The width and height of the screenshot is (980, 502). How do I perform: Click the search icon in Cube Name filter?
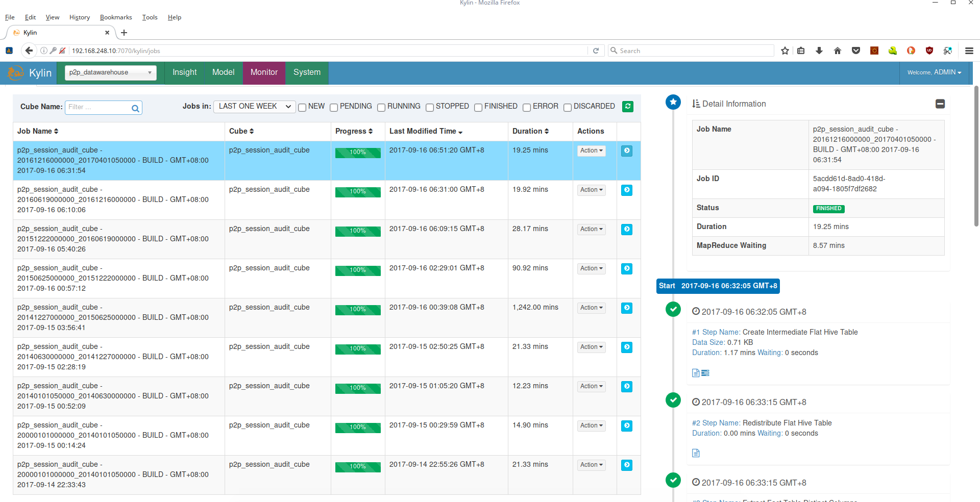click(135, 108)
